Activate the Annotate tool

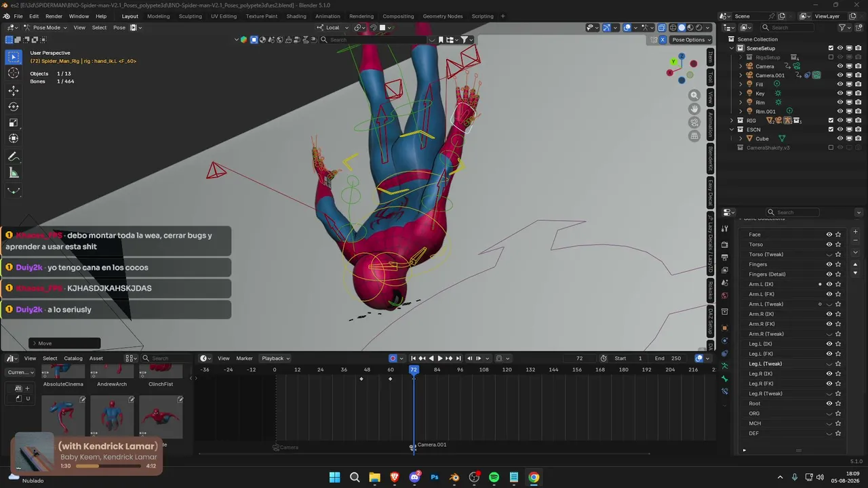tap(14, 157)
